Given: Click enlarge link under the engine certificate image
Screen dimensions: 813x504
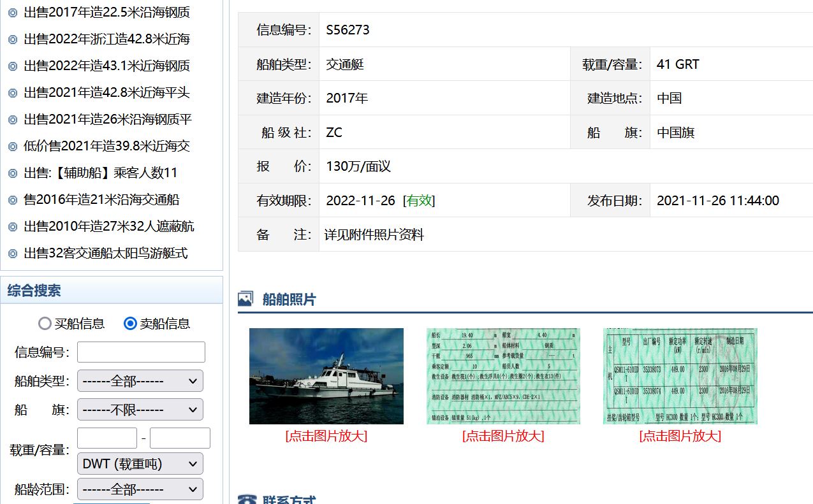Looking at the screenshot, I should point(680,436).
